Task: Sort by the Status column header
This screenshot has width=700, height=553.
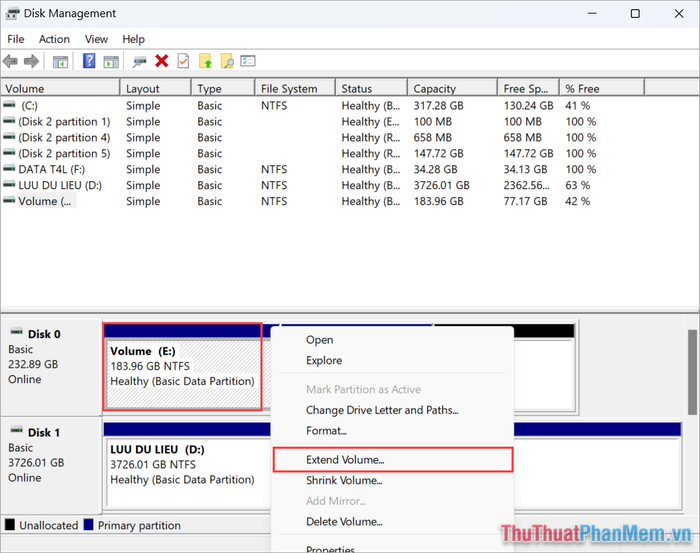Action: (371, 88)
